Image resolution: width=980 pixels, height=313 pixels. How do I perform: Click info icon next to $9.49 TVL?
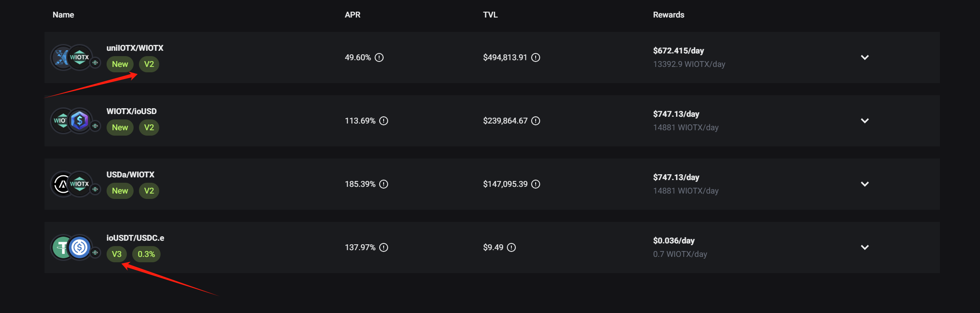point(511,247)
